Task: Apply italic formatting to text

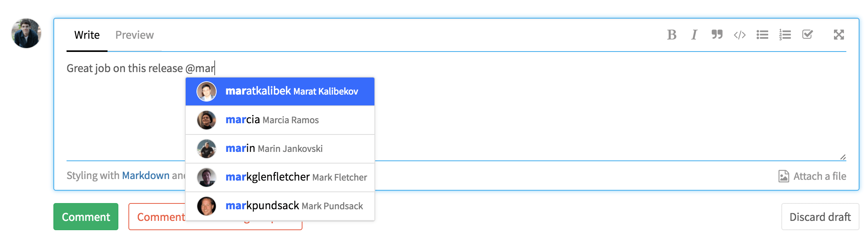Action: pos(694,35)
